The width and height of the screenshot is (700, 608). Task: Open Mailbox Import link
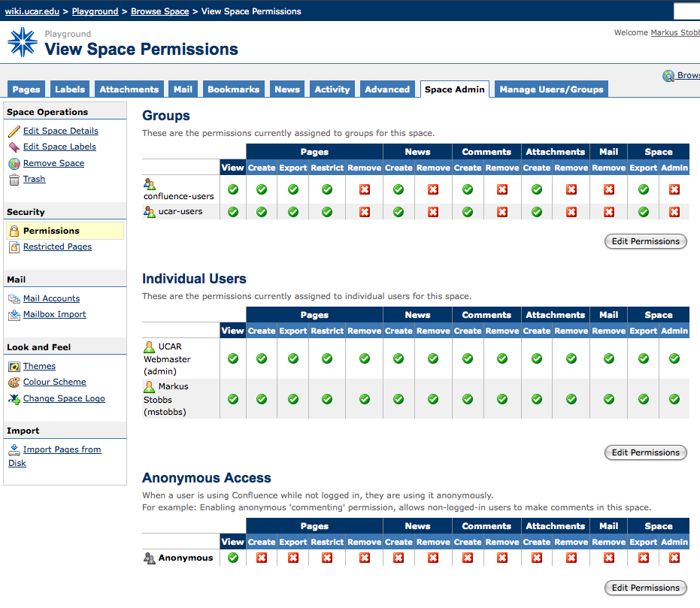point(54,315)
